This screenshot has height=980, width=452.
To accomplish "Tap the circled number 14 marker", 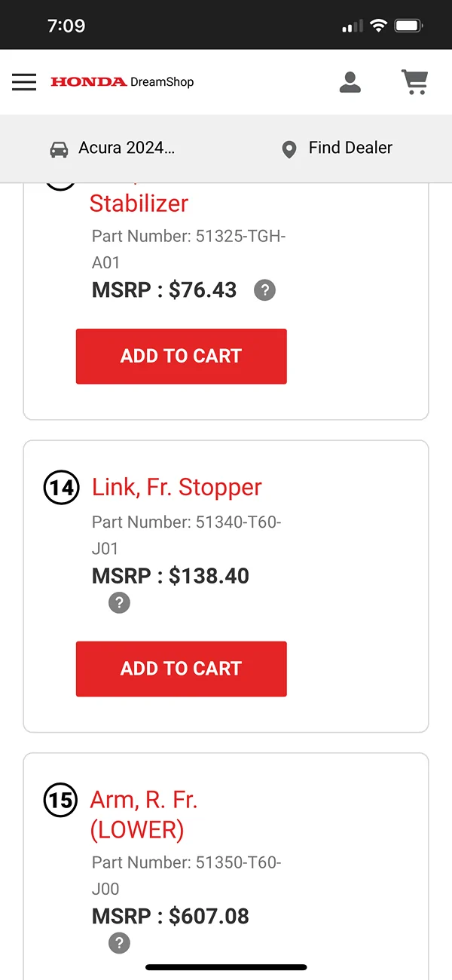I will (61, 488).
